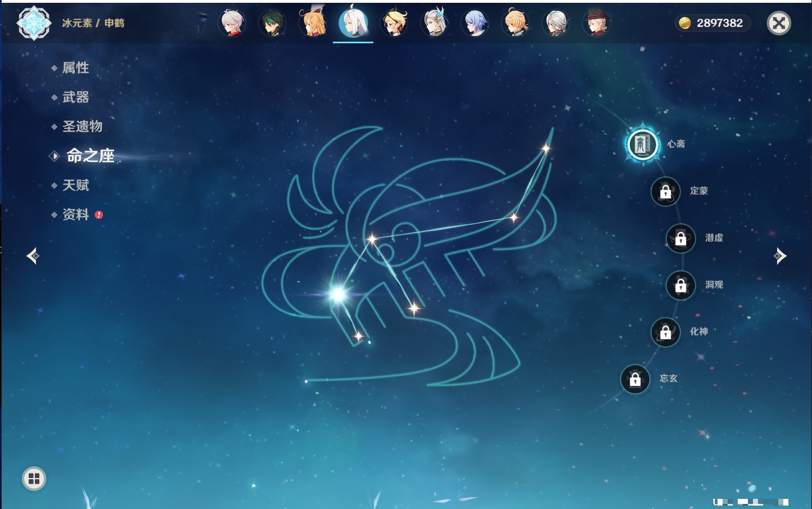Click the 忘玄 constellation name label

(x=669, y=379)
